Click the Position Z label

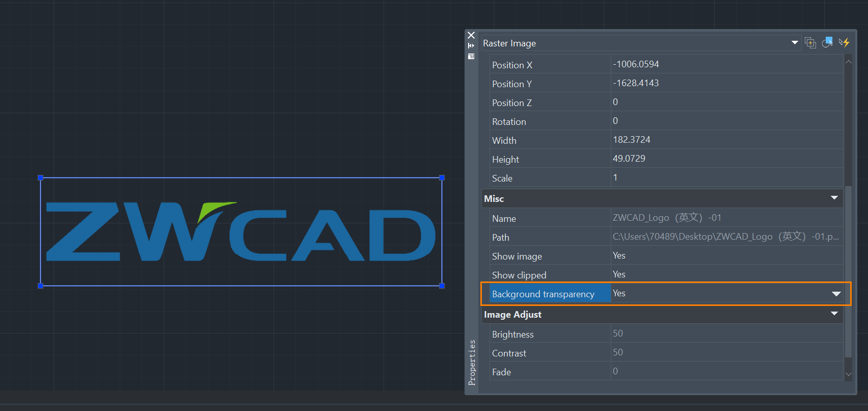click(x=512, y=103)
